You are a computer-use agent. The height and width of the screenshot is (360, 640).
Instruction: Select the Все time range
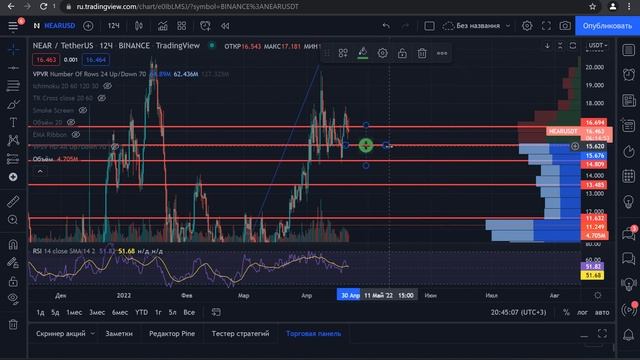click(x=189, y=312)
